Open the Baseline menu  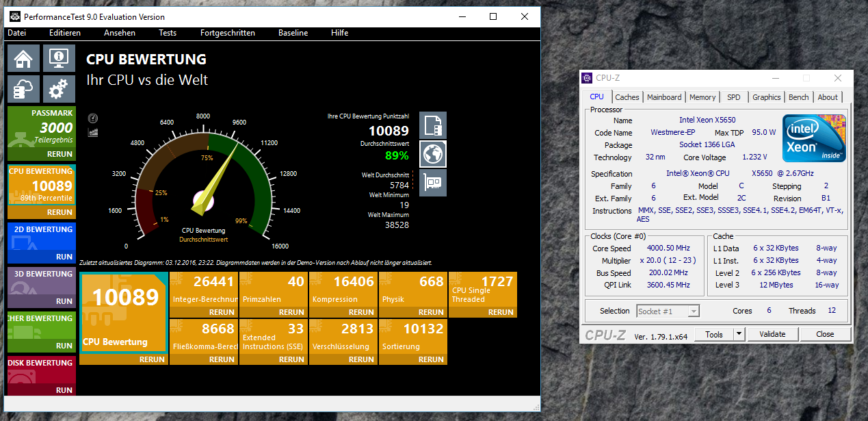coord(293,33)
